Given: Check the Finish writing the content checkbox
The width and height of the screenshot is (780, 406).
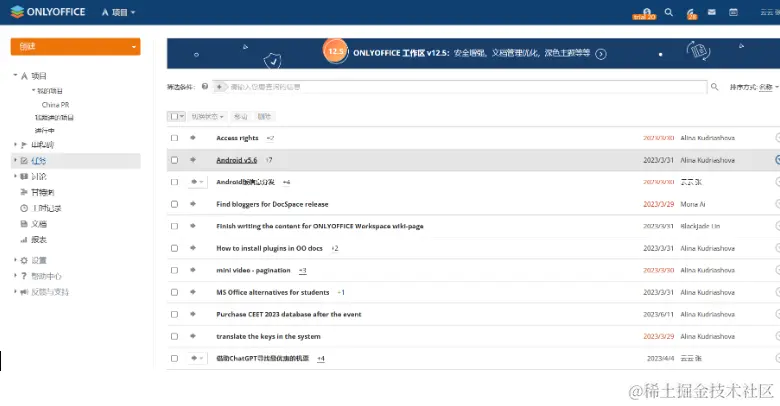Looking at the screenshot, I should (x=174, y=226).
